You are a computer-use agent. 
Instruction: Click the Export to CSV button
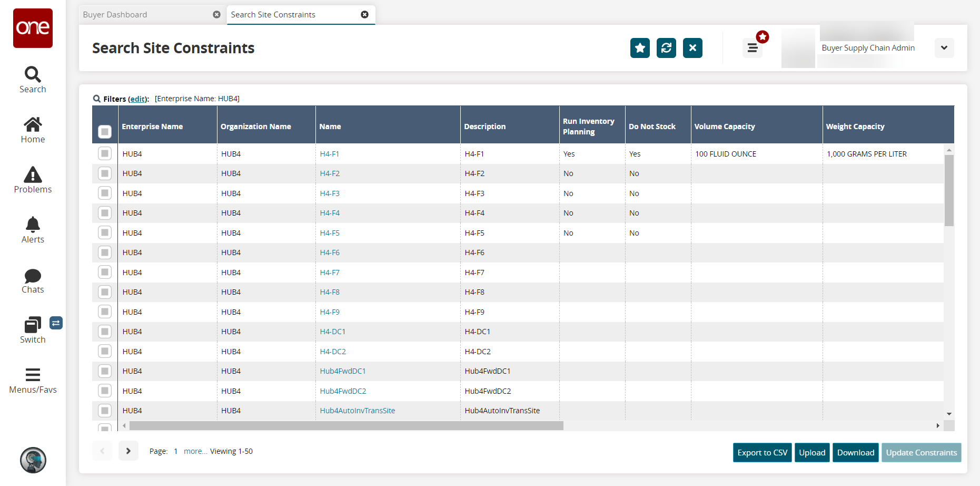(762, 453)
